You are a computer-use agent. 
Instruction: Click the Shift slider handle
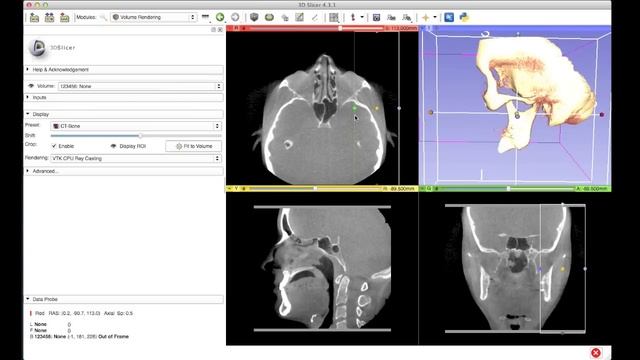pyautogui.click(x=140, y=136)
